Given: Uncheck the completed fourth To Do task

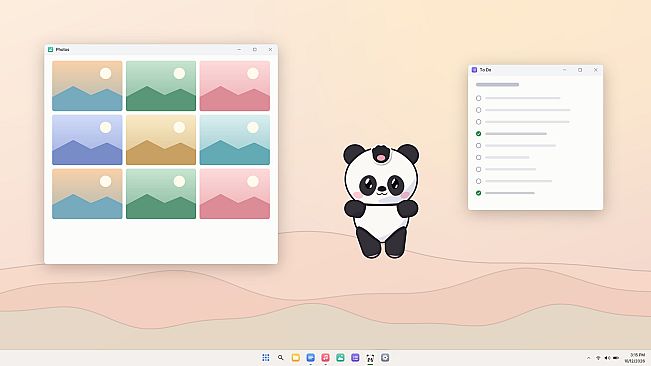Looking at the screenshot, I should [x=479, y=134].
